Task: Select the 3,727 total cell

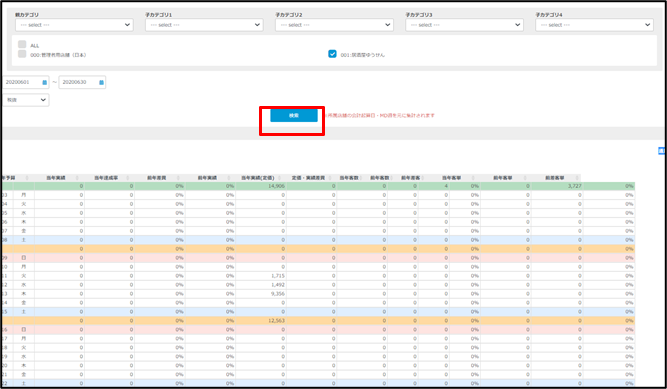Action: click(x=557, y=186)
